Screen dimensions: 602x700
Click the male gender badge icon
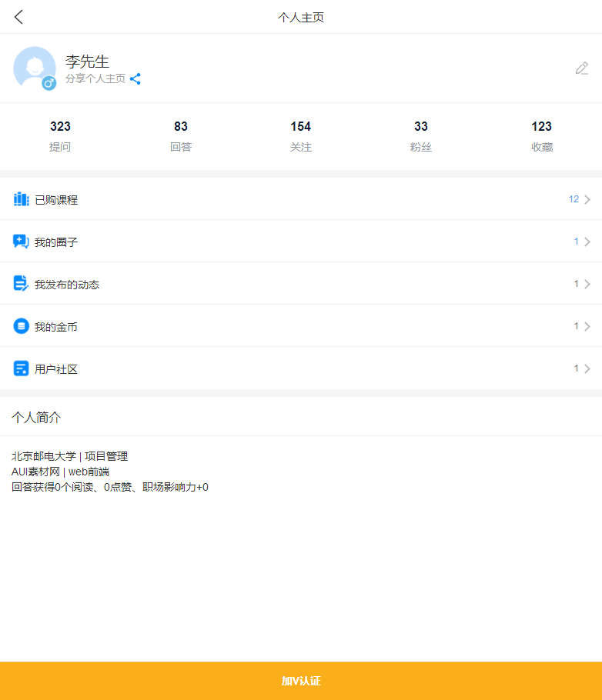coord(48,83)
